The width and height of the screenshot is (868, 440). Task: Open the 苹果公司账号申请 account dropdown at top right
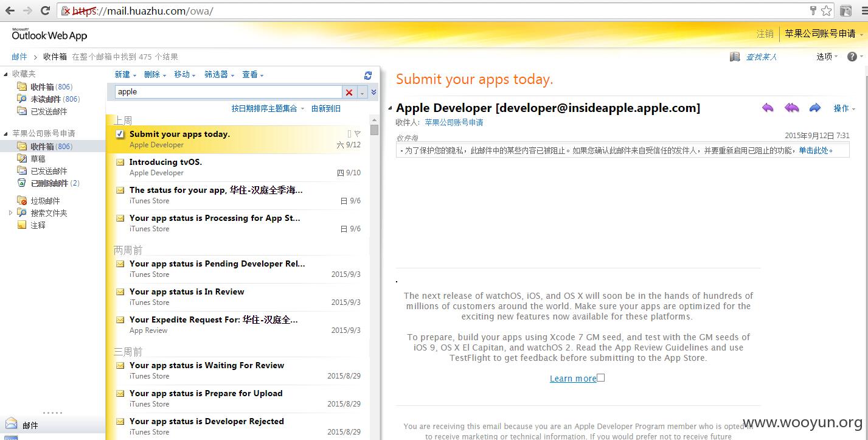[x=824, y=34]
